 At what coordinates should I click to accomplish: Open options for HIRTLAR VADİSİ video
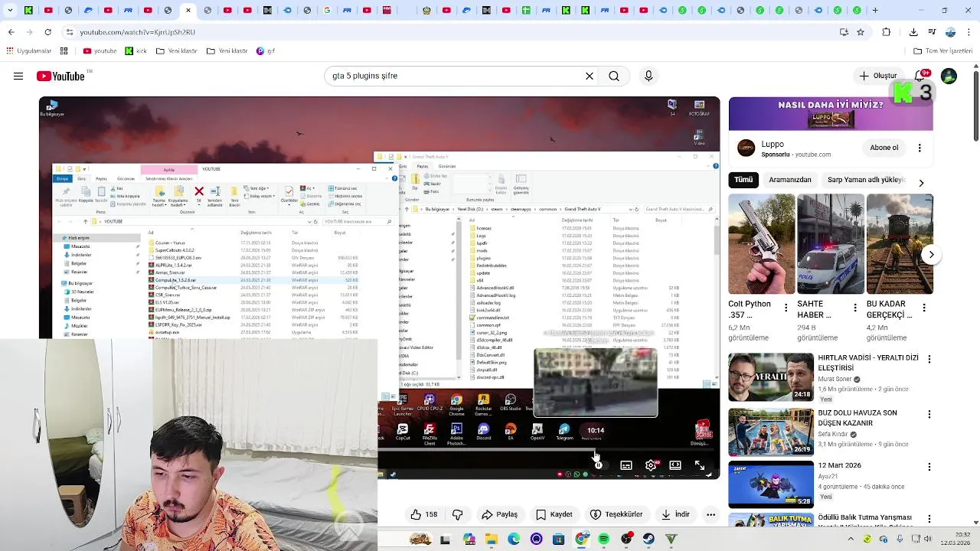point(929,359)
